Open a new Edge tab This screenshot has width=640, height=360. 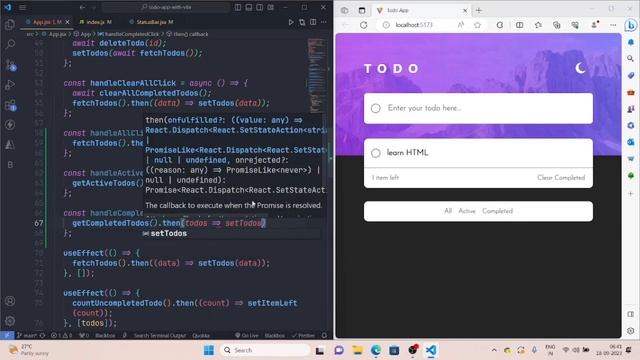pos(479,10)
